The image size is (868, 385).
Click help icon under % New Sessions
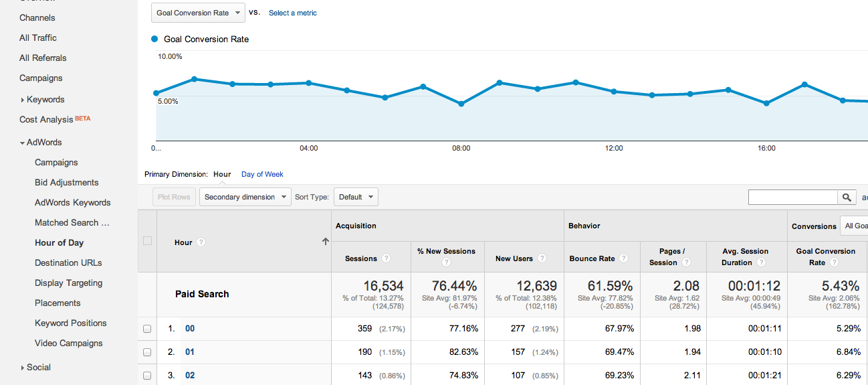(x=447, y=262)
